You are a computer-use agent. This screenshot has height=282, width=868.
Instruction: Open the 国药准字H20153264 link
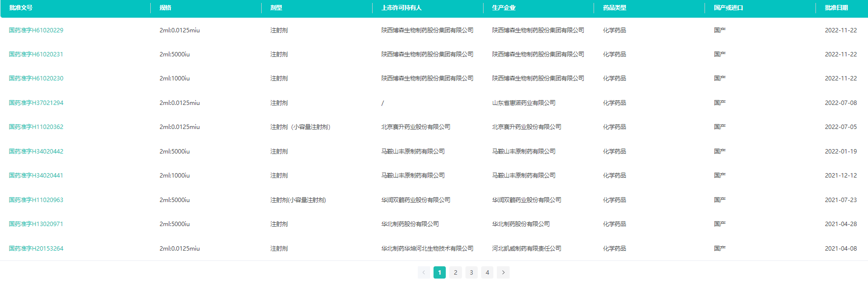[36, 249]
